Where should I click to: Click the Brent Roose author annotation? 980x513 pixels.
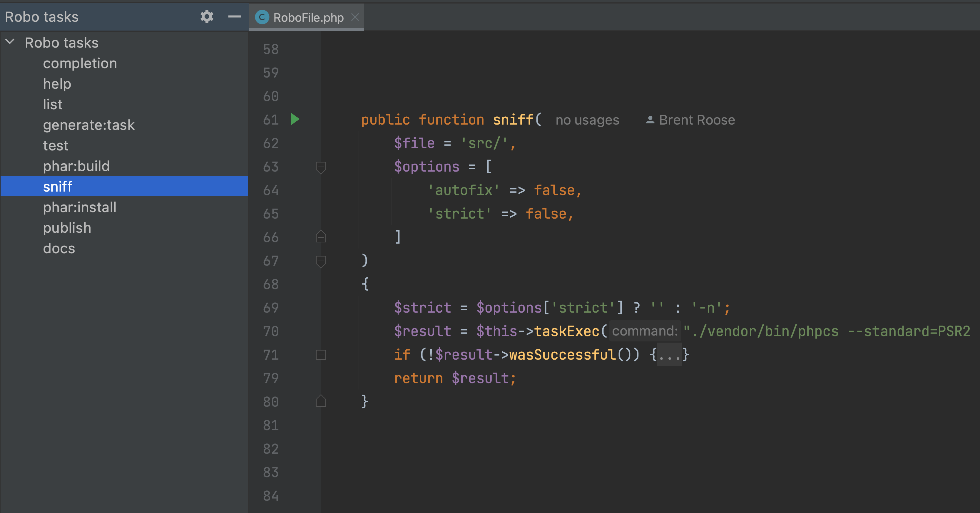click(691, 120)
